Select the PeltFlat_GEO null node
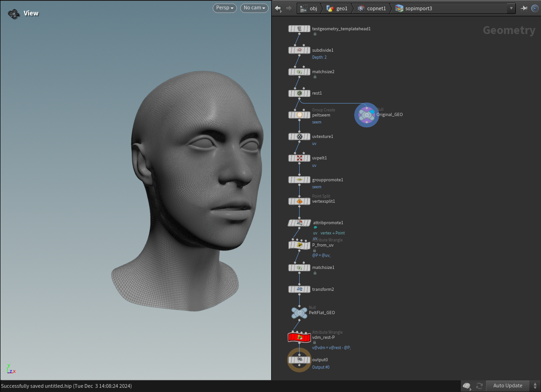The height and width of the screenshot is (392, 541). (x=299, y=313)
